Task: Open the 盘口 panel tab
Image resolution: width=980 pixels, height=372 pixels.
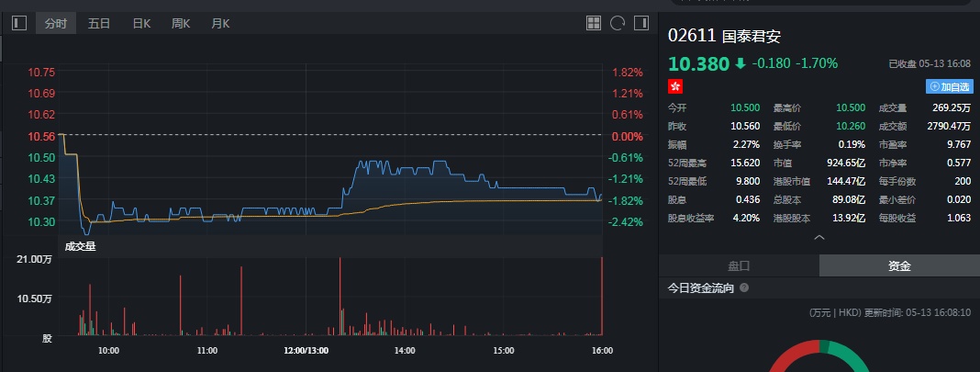Action: (x=739, y=265)
